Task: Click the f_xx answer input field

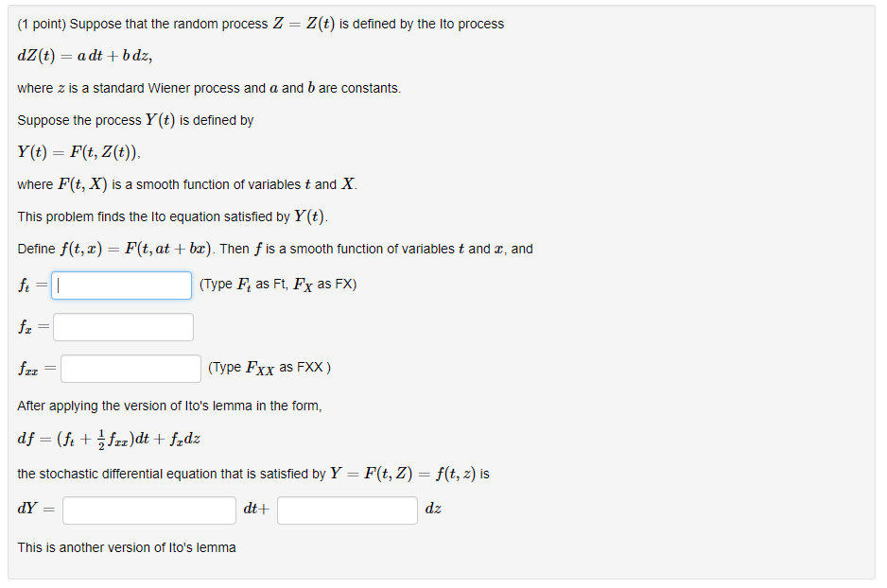Action: pos(130,368)
